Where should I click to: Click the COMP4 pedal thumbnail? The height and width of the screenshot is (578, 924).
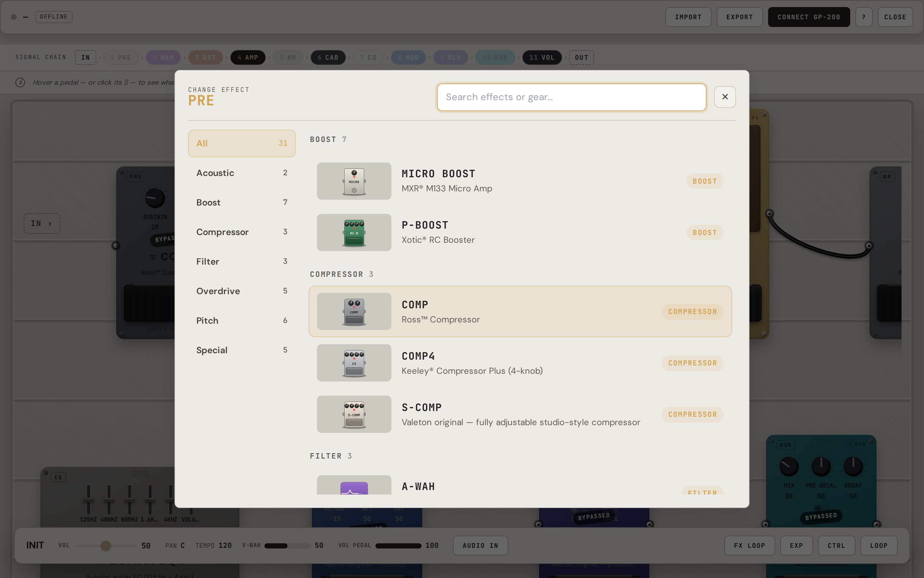(354, 363)
